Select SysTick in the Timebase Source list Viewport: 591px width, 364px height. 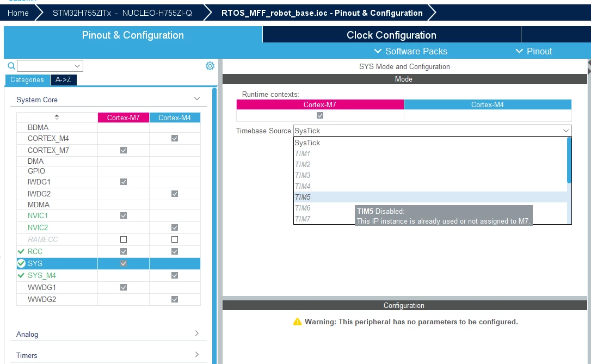(x=430, y=143)
